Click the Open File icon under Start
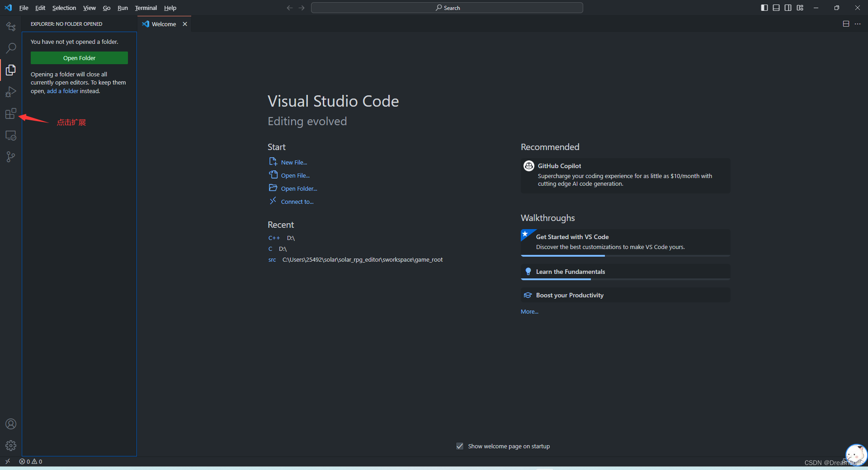The height and width of the screenshot is (470, 868). pos(273,175)
